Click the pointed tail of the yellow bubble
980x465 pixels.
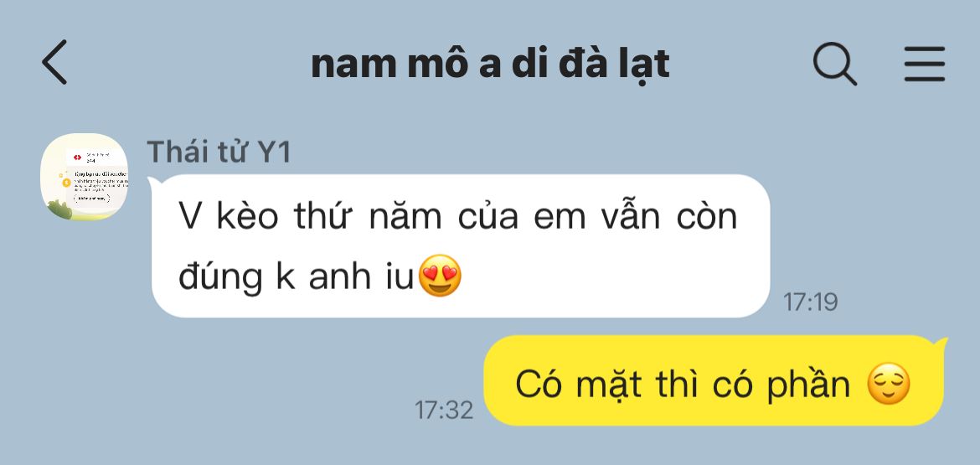click(940, 346)
